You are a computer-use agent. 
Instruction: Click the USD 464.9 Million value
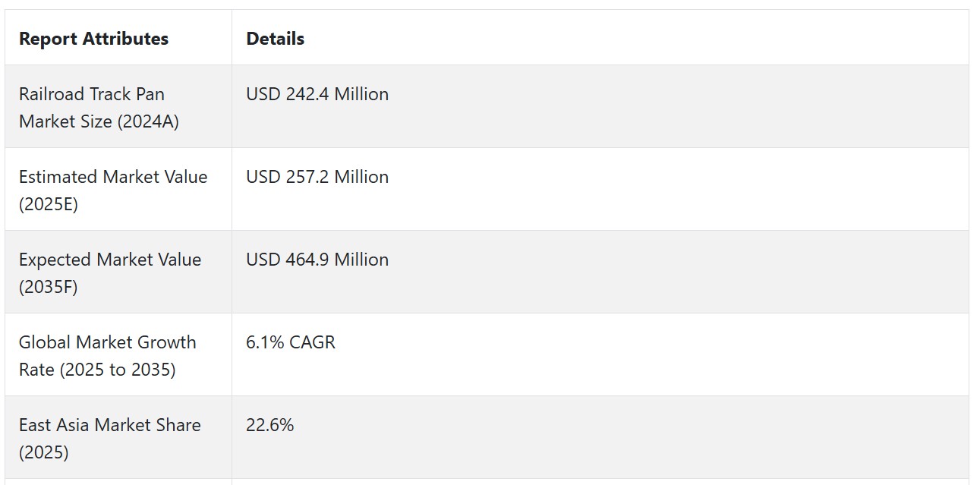click(317, 260)
